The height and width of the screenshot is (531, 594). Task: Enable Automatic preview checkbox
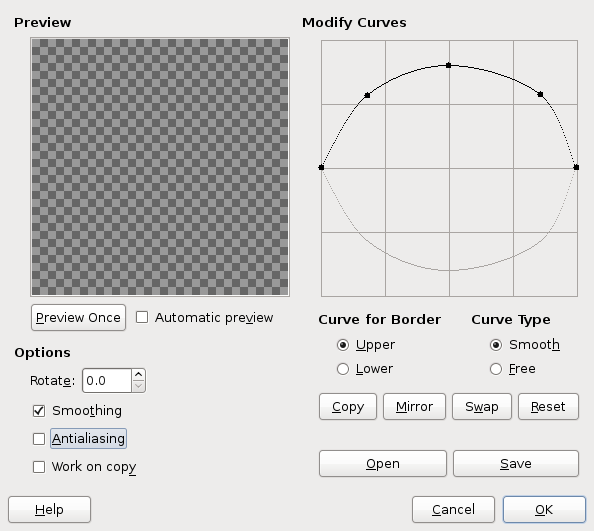[142, 317]
